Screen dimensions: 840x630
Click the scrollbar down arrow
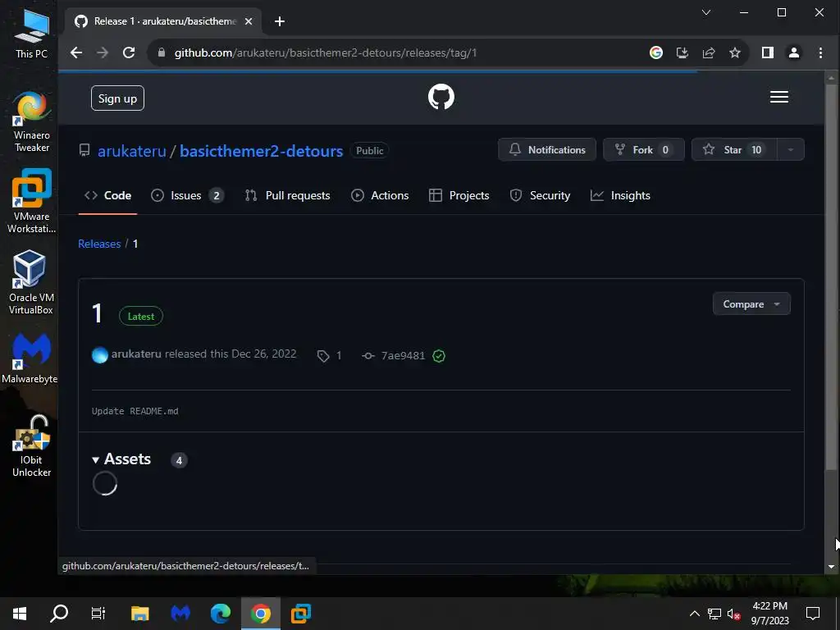(x=831, y=566)
